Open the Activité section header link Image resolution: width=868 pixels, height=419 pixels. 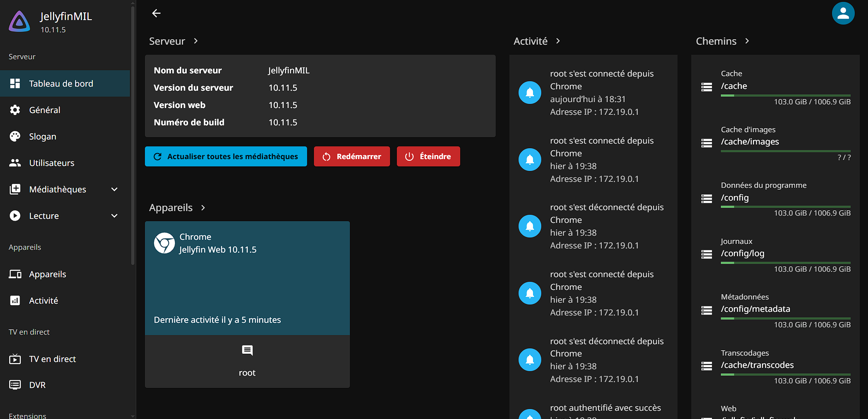(x=537, y=41)
